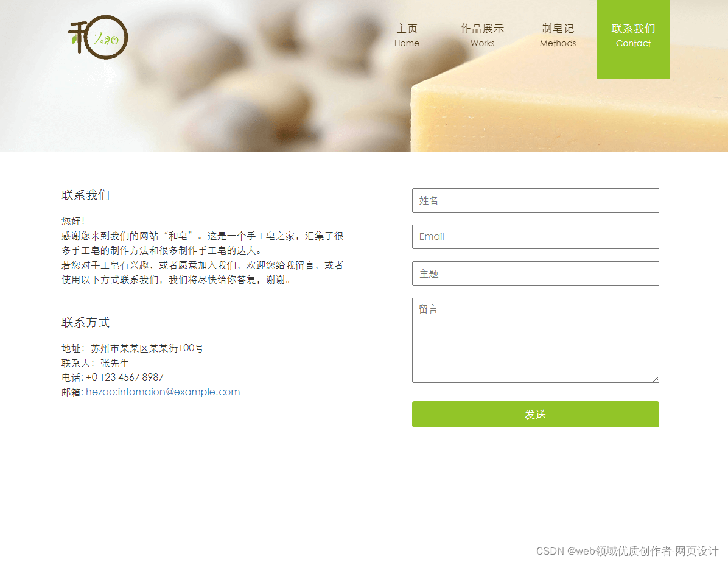Image resolution: width=728 pixels, height=562 pixels.
Task: Open the 主页 Home menu item
Action: [407, 36]
